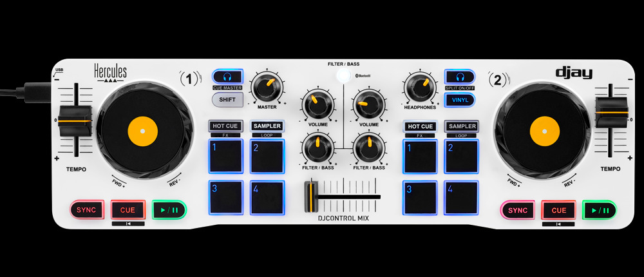Click deck 2 headphone cue button
644x277 pixels.
click(460, 77)
